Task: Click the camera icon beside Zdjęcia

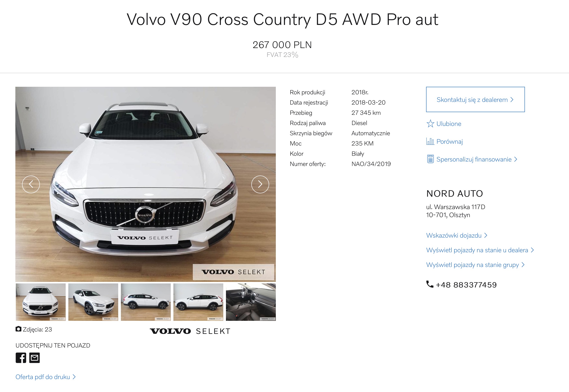Action: [18, 329]
